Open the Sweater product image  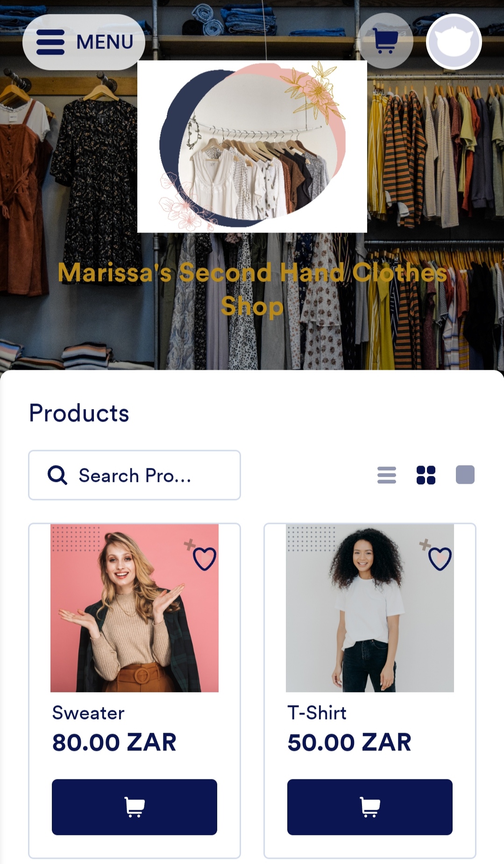[135, 608]
